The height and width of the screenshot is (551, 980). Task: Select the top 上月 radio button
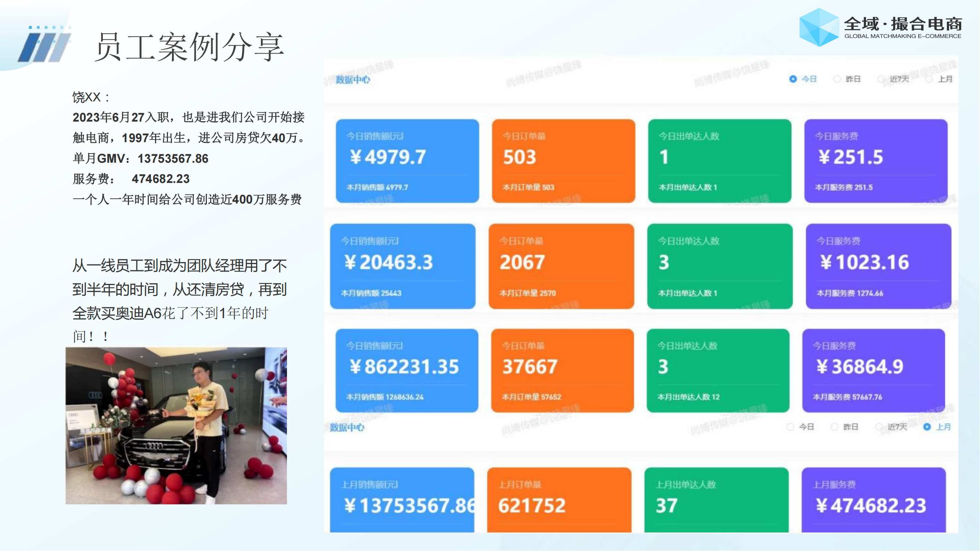(929, 79)
